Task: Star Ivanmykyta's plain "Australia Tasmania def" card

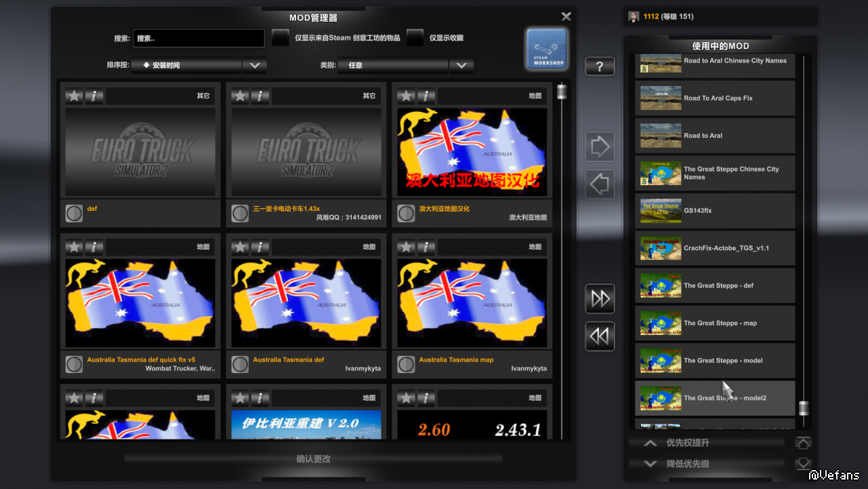Action: [x=241, y=248]
